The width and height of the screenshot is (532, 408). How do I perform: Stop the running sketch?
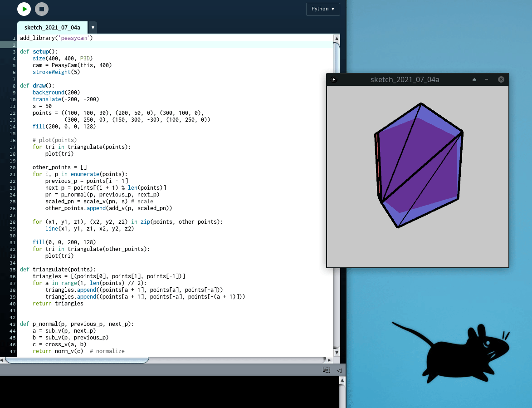tap(42, 9)
